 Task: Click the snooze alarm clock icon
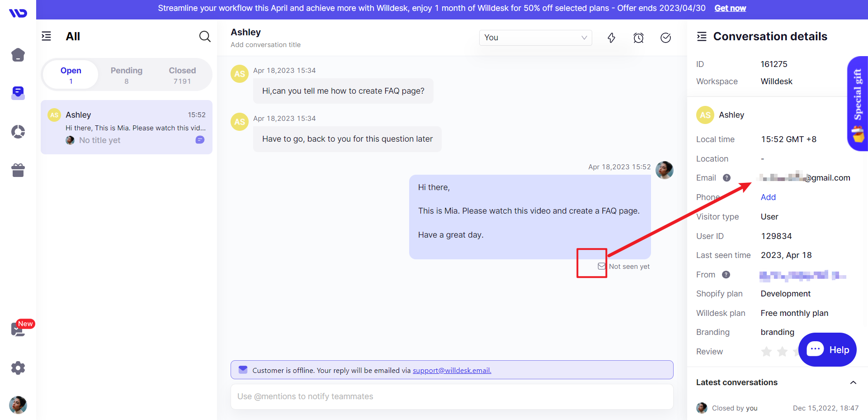[638, 38]
